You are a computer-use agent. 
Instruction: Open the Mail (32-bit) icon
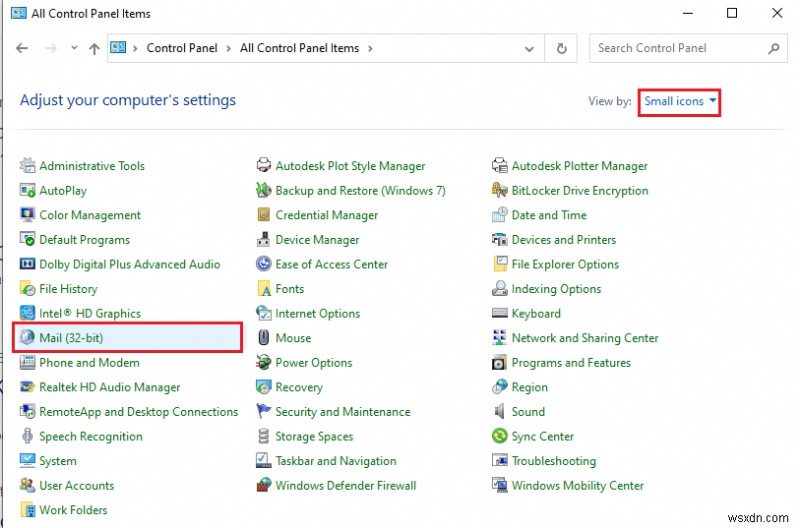(27, 338)
